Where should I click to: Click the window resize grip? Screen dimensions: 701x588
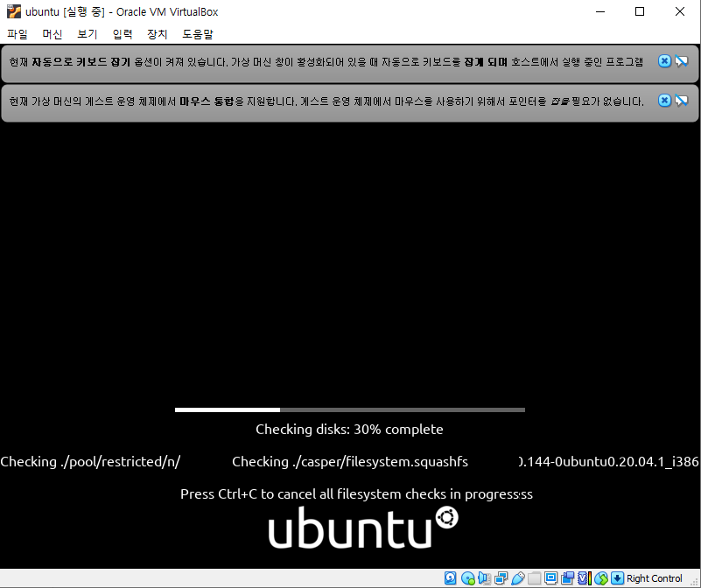(x=695, y=582)
